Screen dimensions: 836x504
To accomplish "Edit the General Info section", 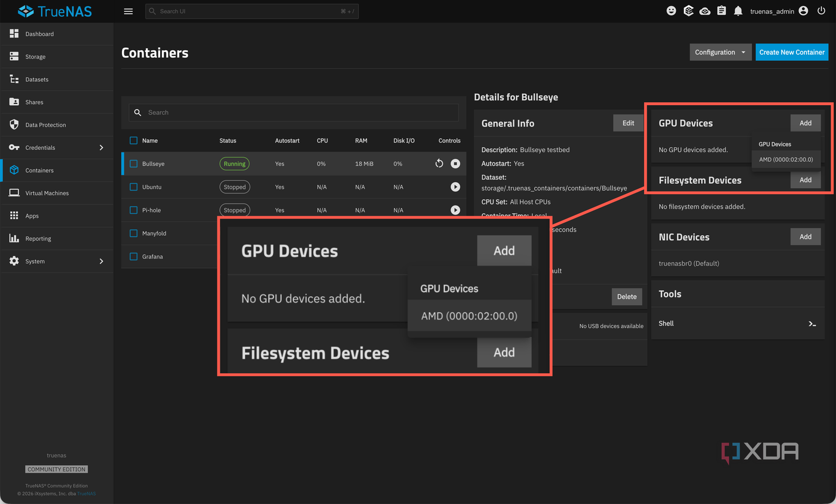I will 628,123.
